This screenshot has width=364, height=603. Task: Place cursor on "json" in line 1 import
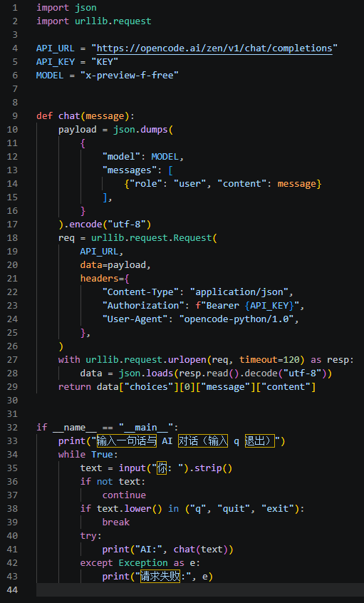[x=85, y=8]
